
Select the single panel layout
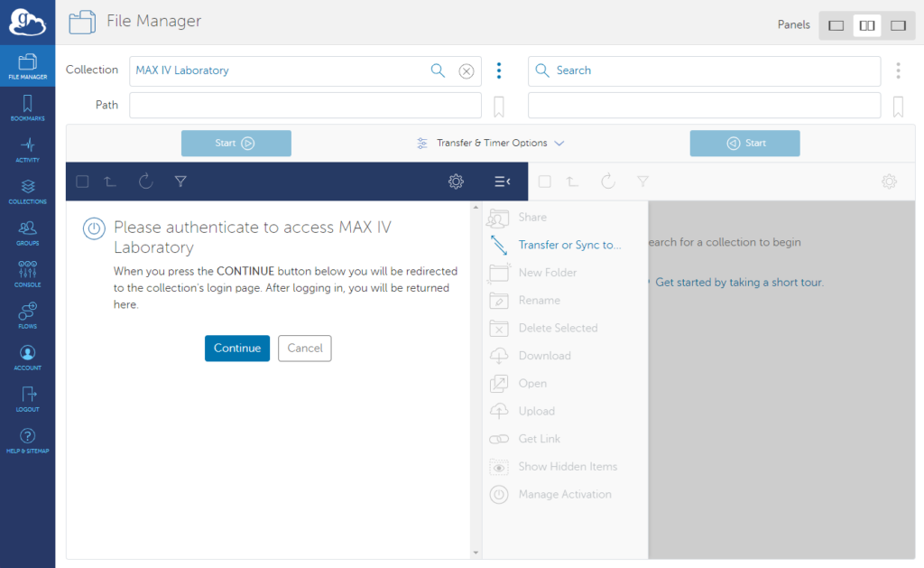pos(836,25)
